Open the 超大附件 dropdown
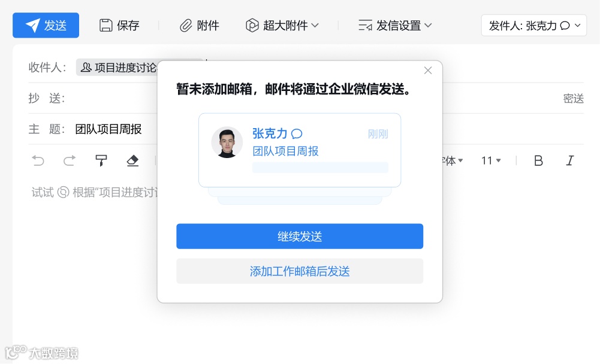The width and height of the screenshot is (600, 364). [x=282, y=25]
